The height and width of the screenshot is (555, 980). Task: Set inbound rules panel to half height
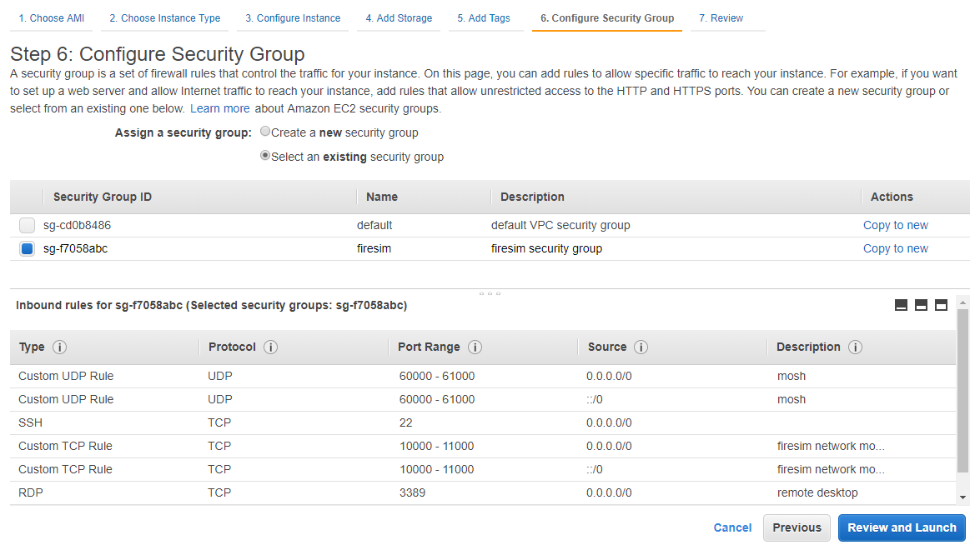(922, 305)
